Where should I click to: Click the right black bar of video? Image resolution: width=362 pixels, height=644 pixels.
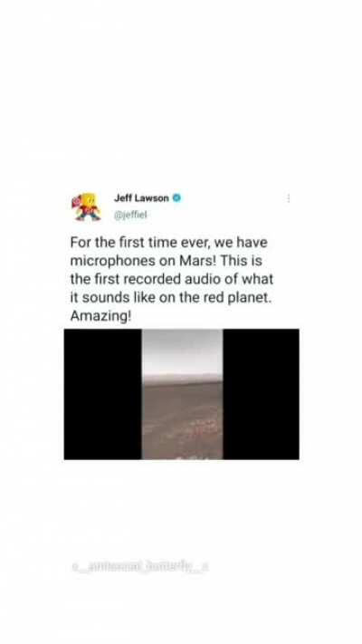point(261,394)
